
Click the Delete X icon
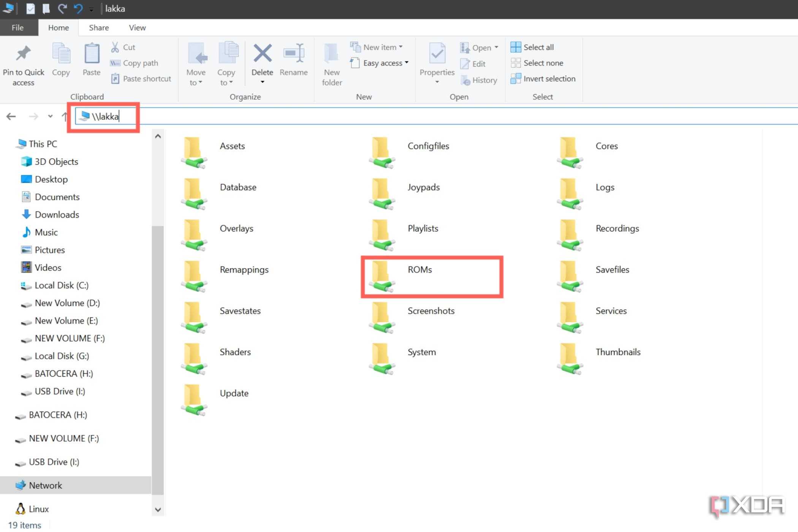tap(262, 53)
